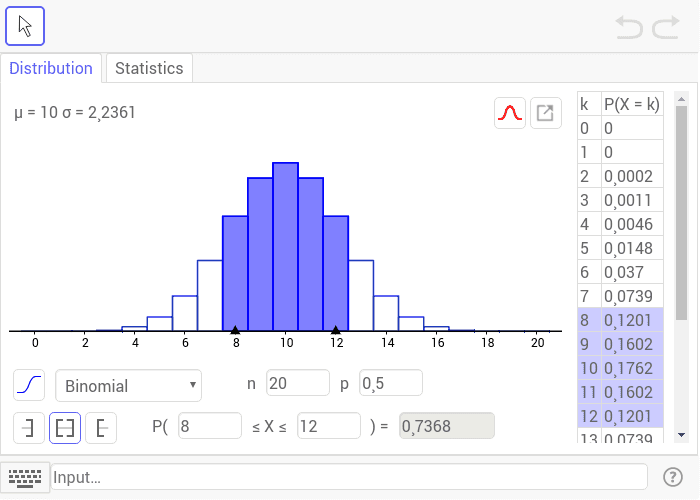Click the left interval marker at 8
This screenshot has height=500, width=700.
(235, 330)
